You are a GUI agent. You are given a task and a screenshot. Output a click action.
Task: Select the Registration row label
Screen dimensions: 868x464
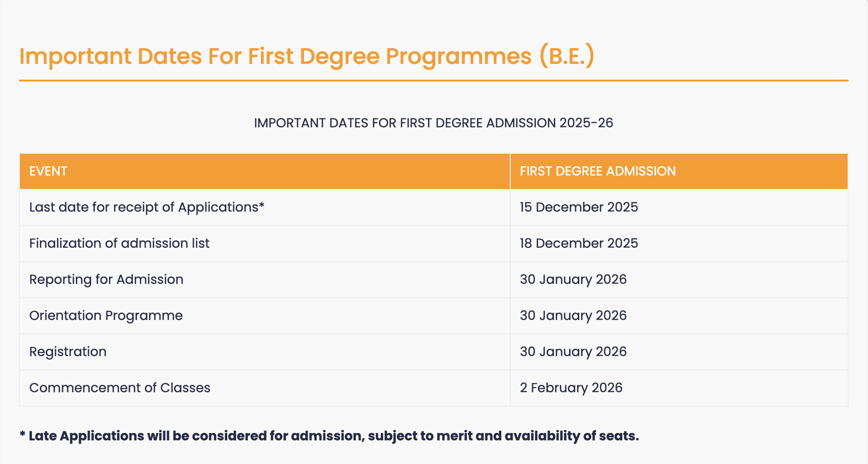pyautogui.click(x=68, y=352)
